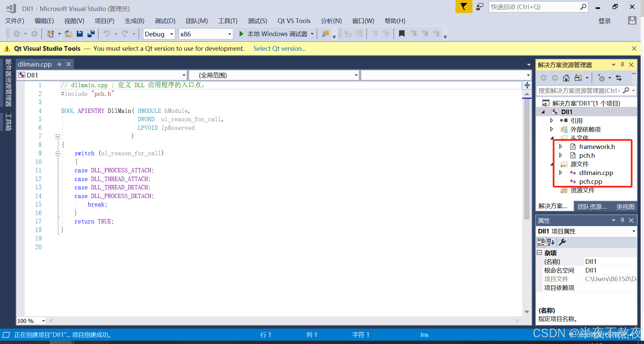The height and width of the screenshot is (344, 644).
Task: Open the Properties page via the wrench icon
Action: (563, 242)
